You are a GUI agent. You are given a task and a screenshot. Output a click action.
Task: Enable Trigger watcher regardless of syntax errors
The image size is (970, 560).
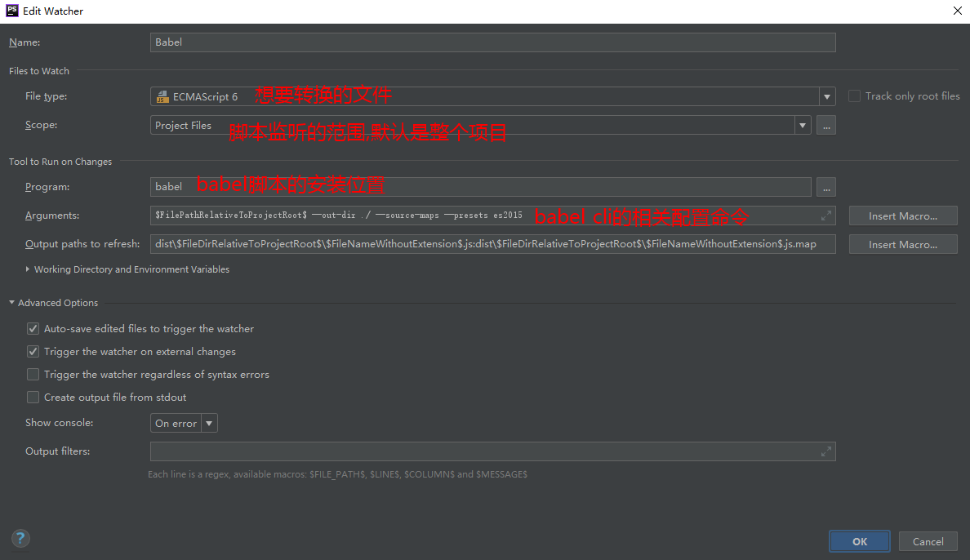pyautogui.click(x=33, y=374)
